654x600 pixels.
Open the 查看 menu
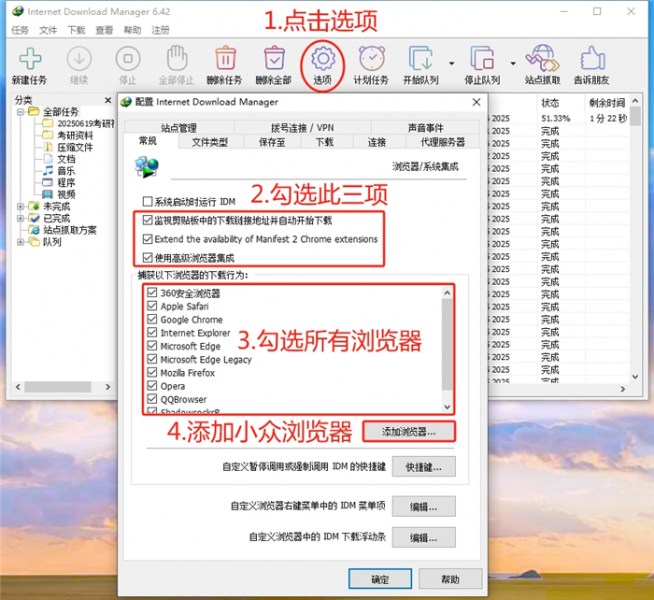(104, 30)
